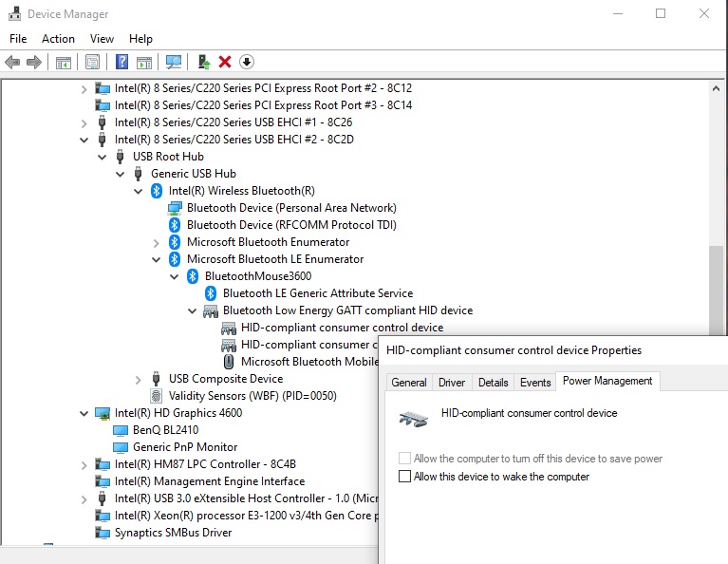Screen dimensions: 728x564
Task: Scan for hardware changes monitor icon
Action: [173, 62]
